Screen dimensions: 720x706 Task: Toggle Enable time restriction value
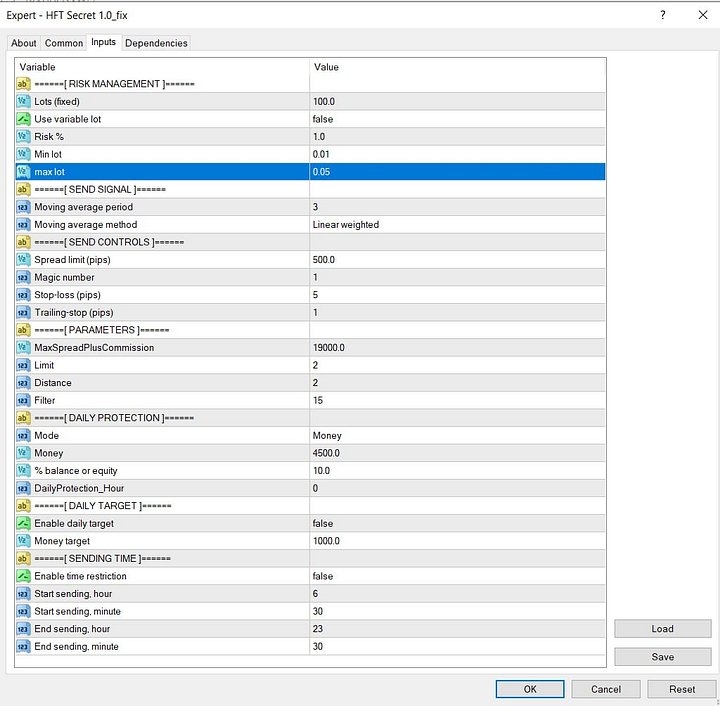[x=456, y=576]
